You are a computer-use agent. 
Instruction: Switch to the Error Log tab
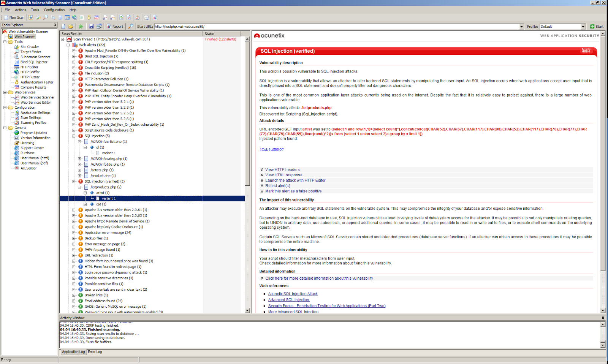(x=95, y=351)
